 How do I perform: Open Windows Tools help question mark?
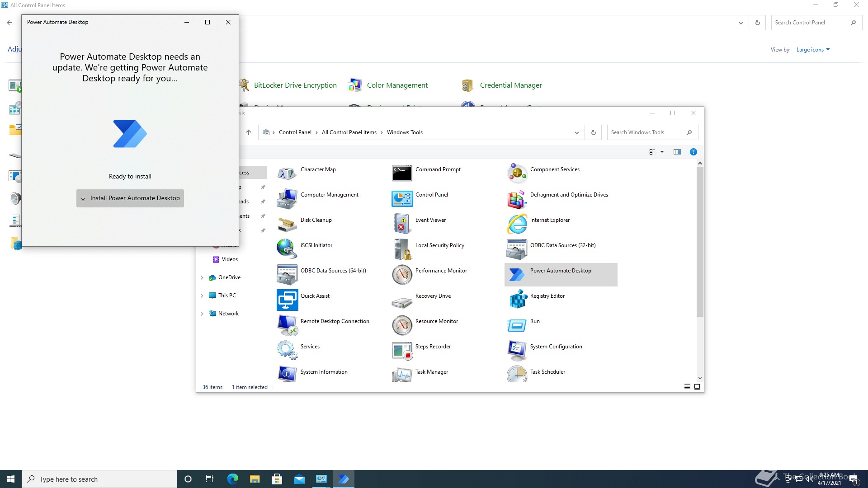pyautogui.click(x=693, y=152)
